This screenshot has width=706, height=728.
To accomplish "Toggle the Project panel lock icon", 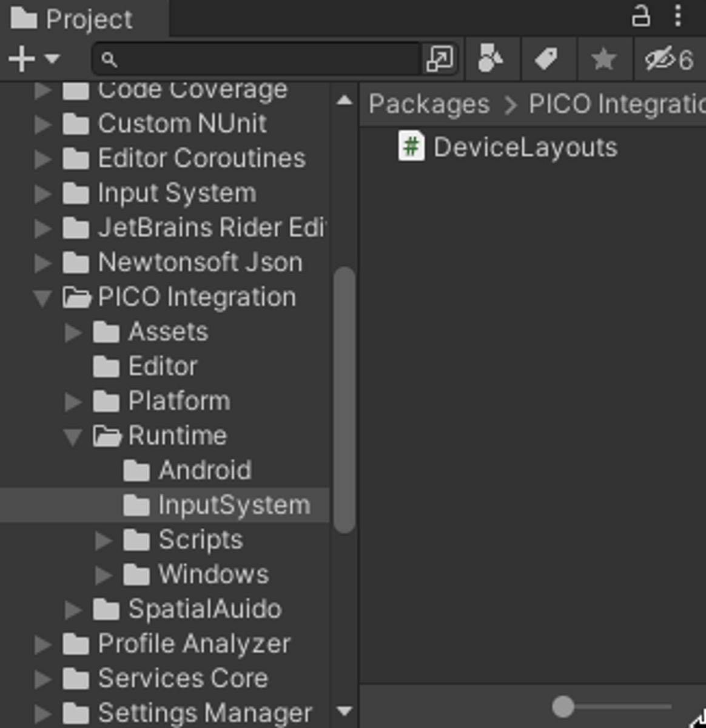I will point(641,16).
